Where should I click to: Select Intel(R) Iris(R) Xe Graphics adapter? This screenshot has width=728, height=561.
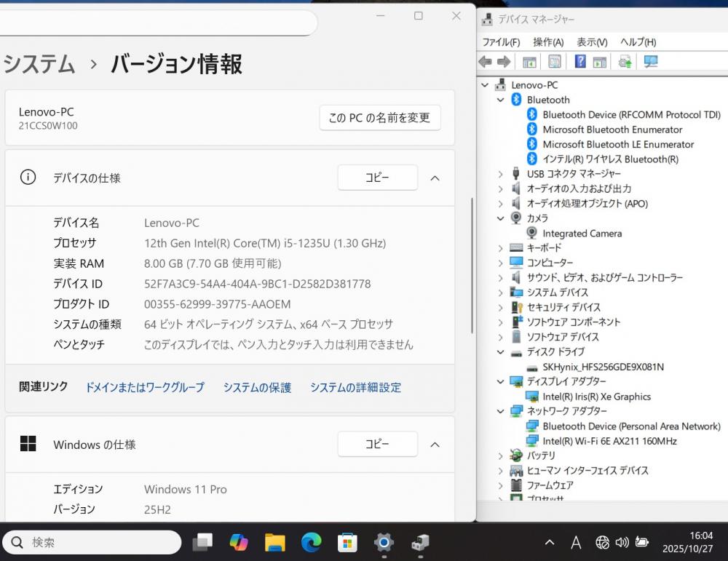click(x=596, y=397)
